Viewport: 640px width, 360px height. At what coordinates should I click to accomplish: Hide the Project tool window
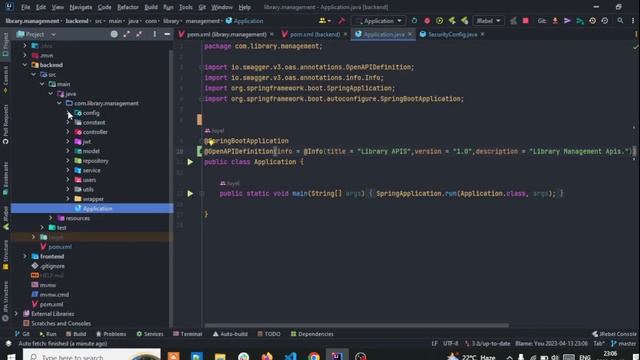[167, 34]
